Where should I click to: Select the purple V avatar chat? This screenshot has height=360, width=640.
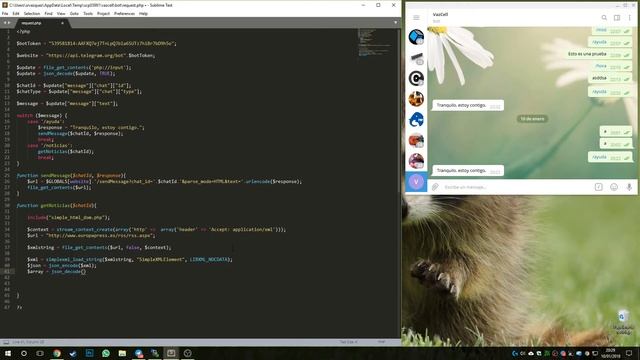tap(416, 182)
